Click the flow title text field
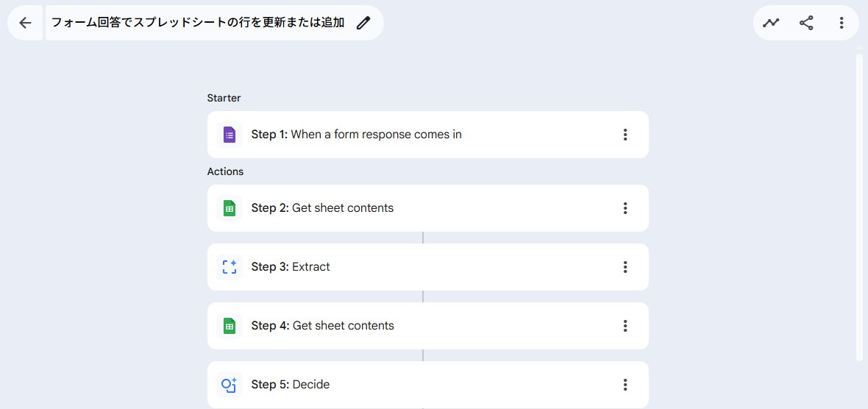The image size is (868, 409). point(197,23)
